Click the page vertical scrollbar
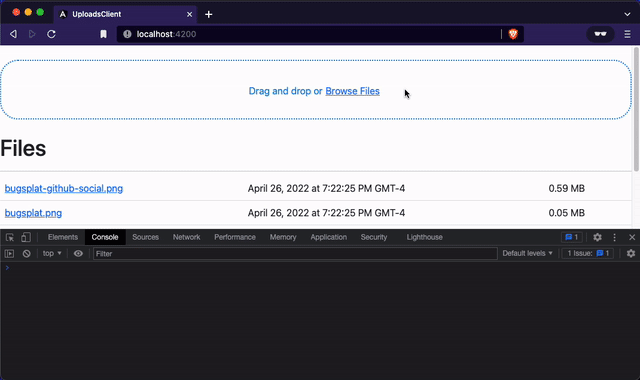 (x=636, y=109)
